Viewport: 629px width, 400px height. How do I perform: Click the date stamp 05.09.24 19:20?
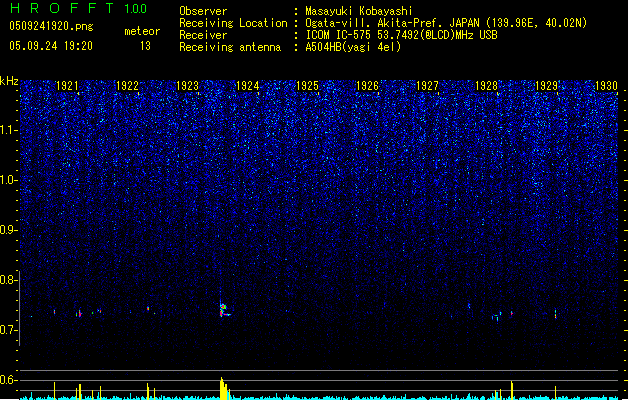point(51,46)
